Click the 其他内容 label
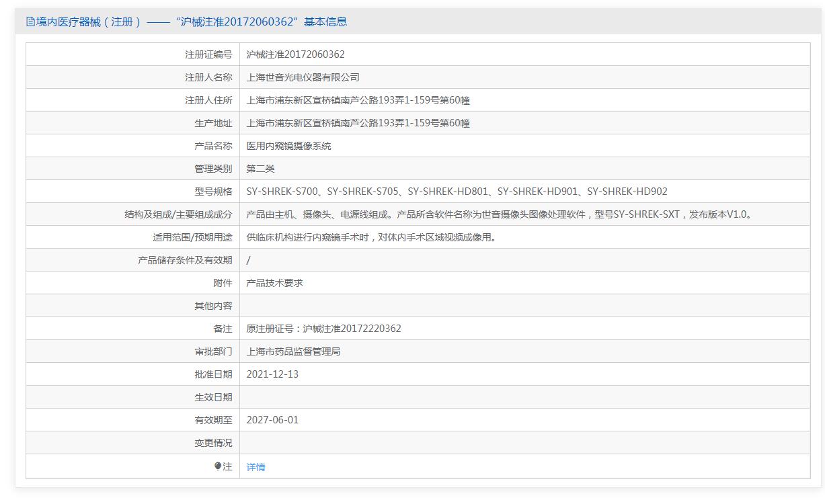Screen dimensions: 825x504 (213, 306)
